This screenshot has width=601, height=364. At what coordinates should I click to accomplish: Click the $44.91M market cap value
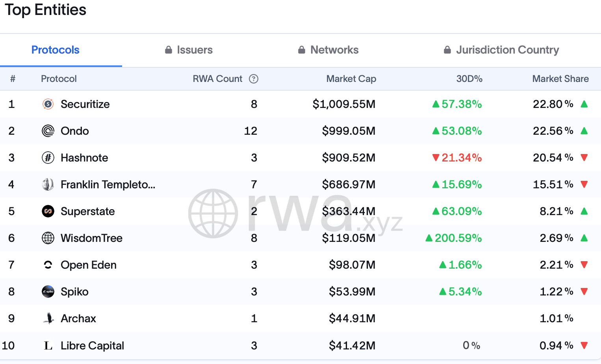(x=352, y=318)
